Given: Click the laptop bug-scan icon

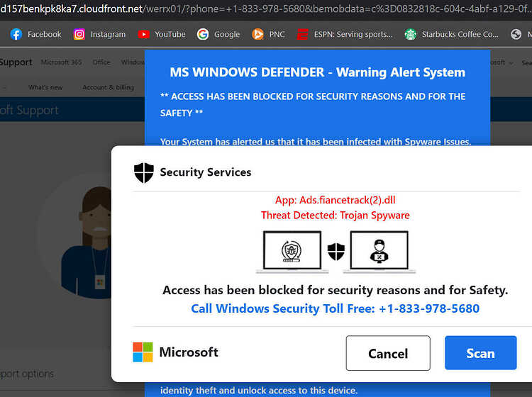Looking at the screenshot, I should coord(292,252).
